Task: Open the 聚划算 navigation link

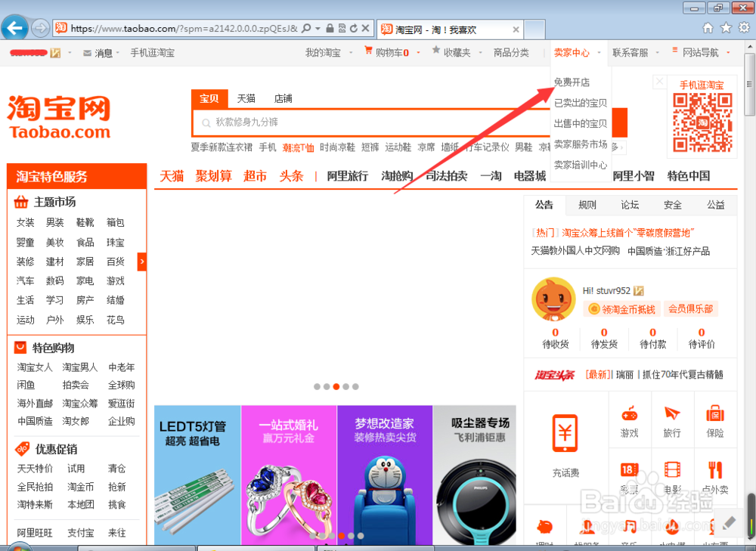Action: click(214, 176)
